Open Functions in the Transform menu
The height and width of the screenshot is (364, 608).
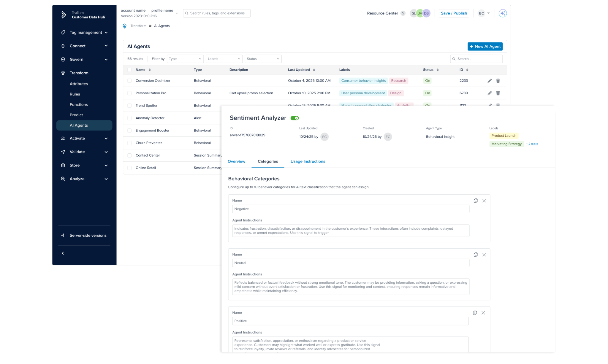(79, 105)
